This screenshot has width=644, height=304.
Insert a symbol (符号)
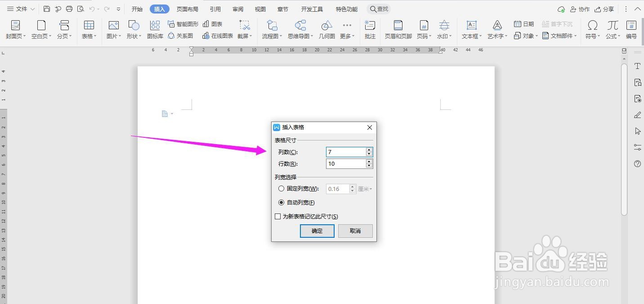tap(593, 30)
